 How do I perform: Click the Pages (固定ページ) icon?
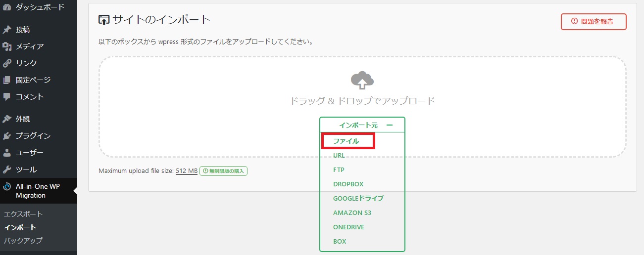pos(7,80)
